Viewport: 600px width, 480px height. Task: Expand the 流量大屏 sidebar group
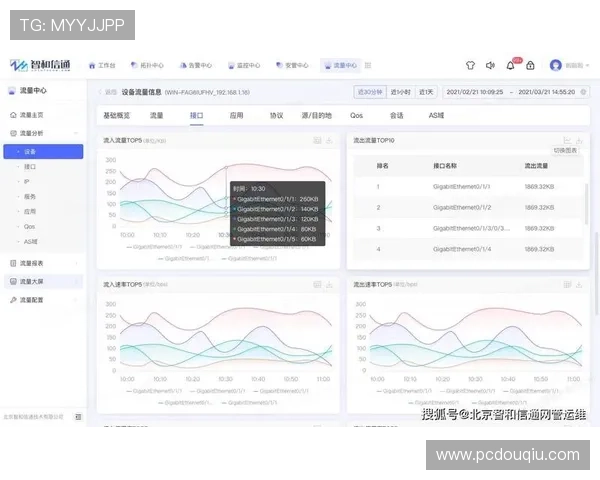76,281
